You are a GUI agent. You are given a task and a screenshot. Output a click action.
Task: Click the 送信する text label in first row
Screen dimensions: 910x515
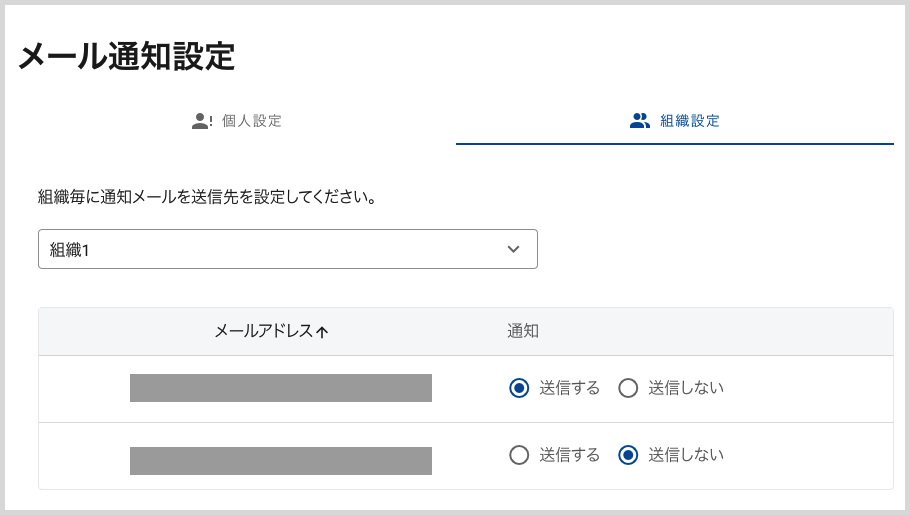[569, 388]
